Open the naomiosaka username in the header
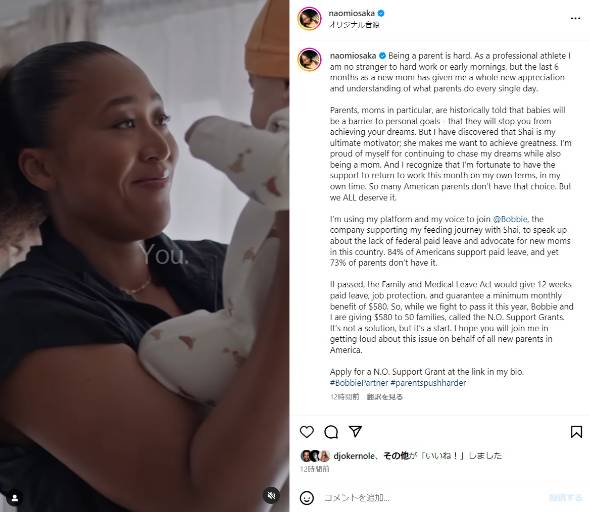590x512 pixels. pyautogui.click(x=351, y=13)
